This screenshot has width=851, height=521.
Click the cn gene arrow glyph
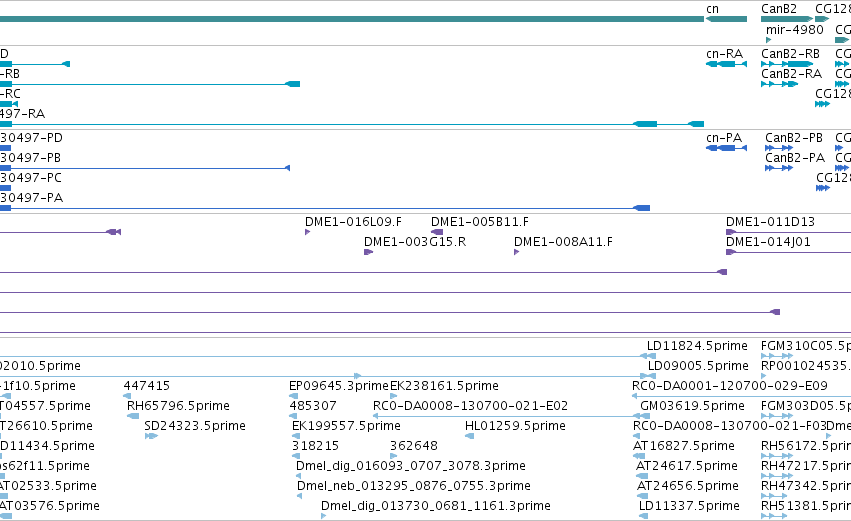tap(726, 20)
